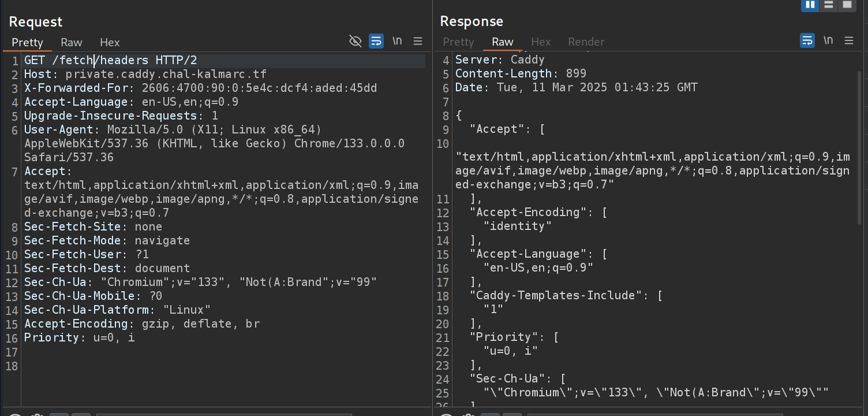The height and width of the screenshot is (416, 868).
Task: Switch Request view to Raw tab
Action: [x=72, y=42]
